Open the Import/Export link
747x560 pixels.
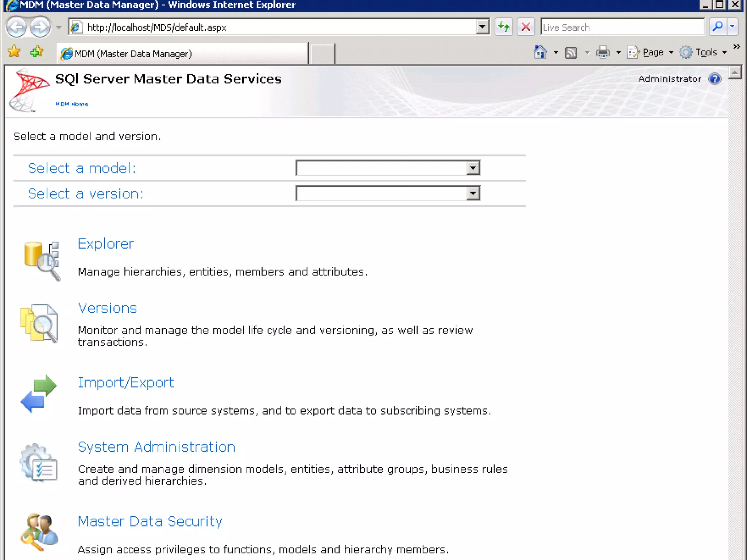tap(126, 382)
